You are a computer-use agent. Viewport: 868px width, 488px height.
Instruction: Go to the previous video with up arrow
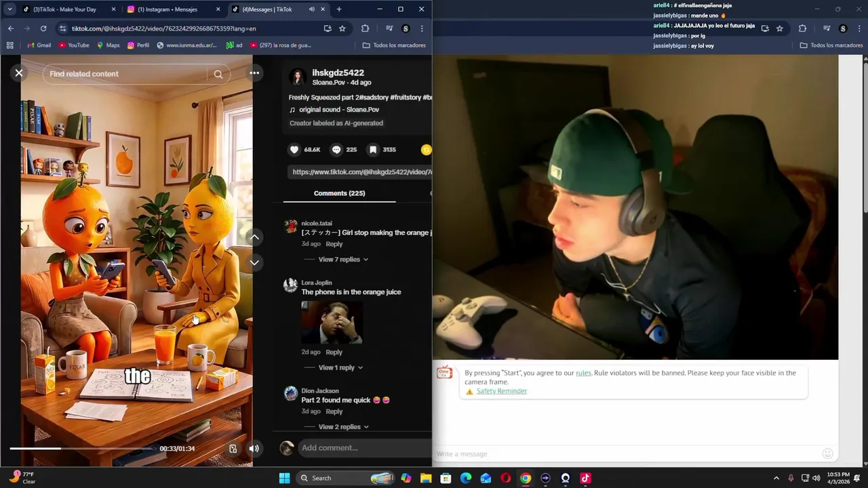(254, 237)
